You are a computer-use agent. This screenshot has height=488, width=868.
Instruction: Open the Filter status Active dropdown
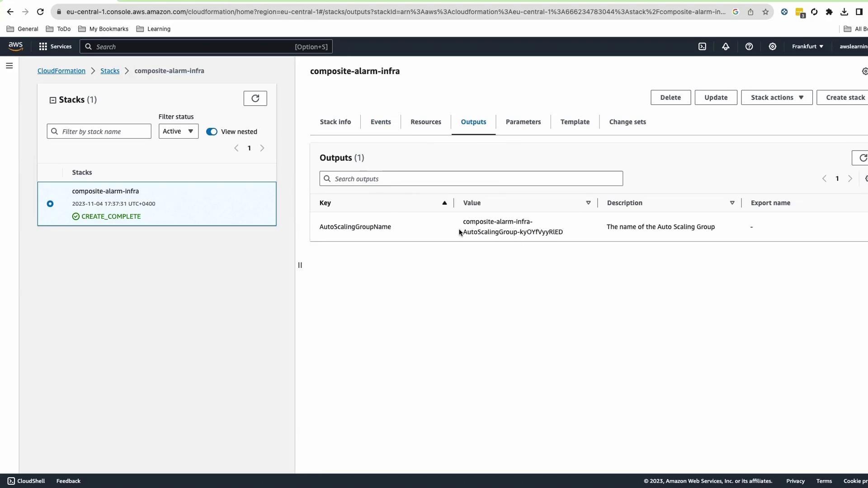[178, 131]
